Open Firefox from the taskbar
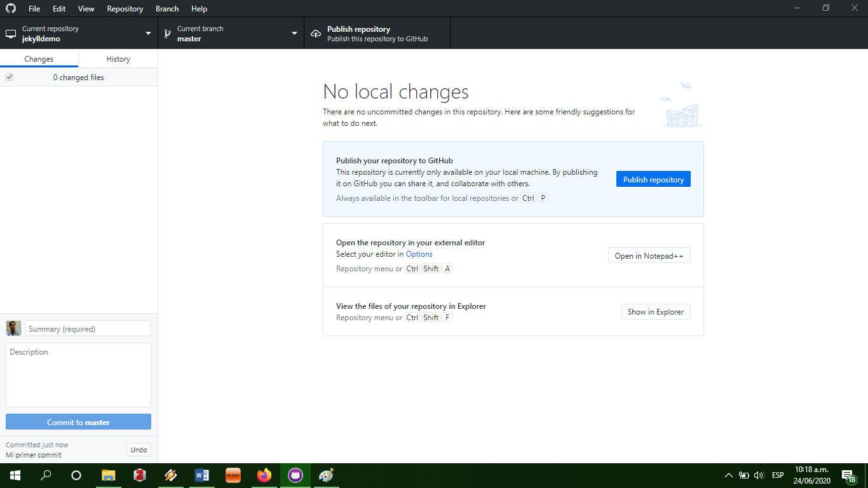The width and height of the screenshot is (868, 488). pos(264,475)
